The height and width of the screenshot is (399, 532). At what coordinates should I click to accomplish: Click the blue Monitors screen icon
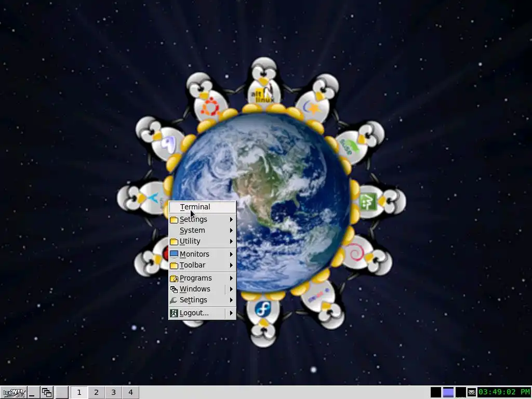(174, 254)
